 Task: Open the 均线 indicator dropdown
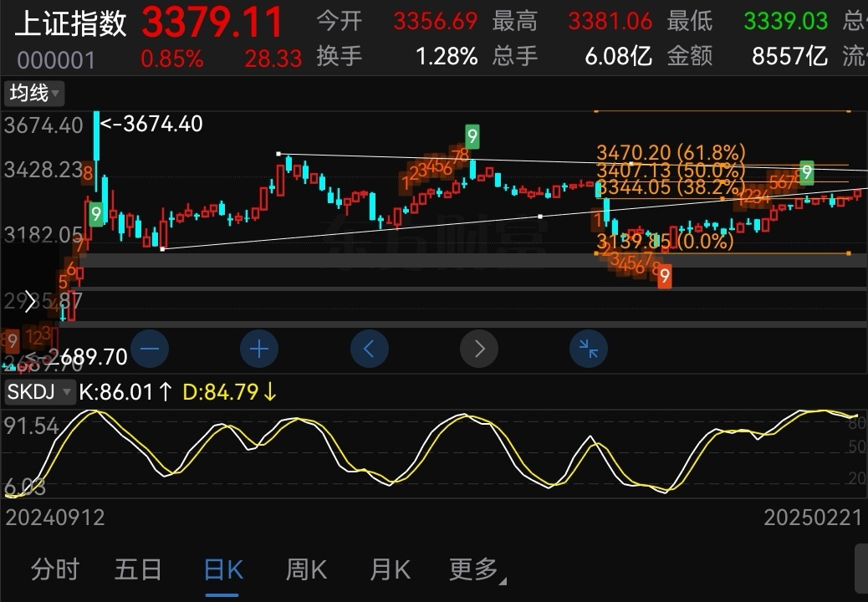(34, 93)
